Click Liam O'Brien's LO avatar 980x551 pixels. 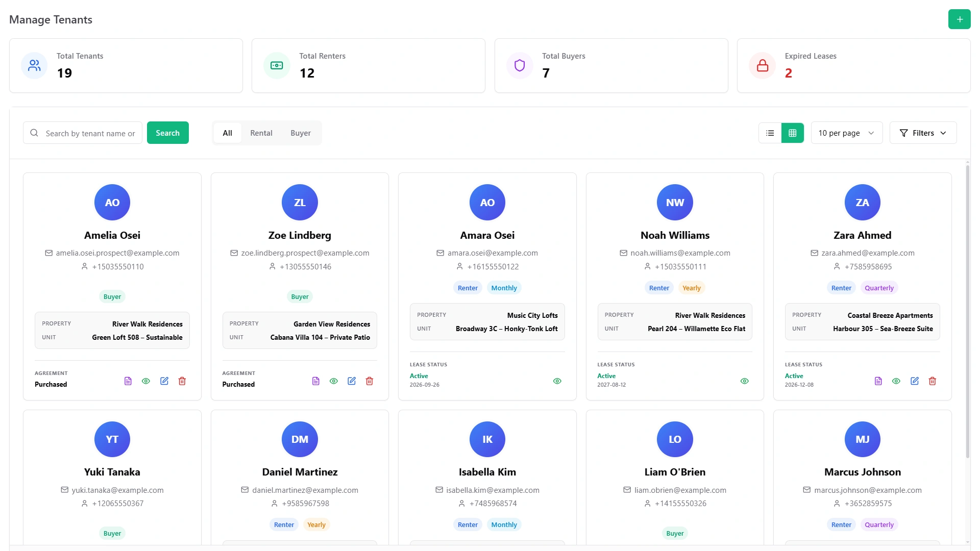[x=675, y=439]
